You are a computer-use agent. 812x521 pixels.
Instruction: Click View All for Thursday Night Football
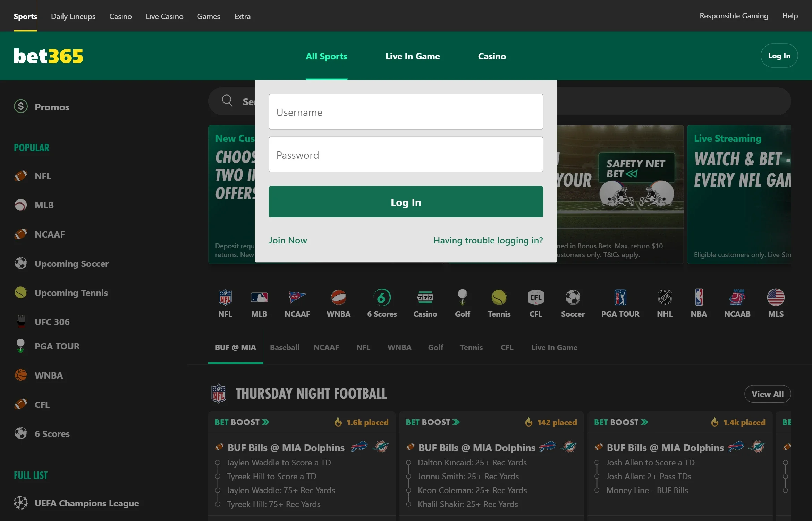point(768,394)
